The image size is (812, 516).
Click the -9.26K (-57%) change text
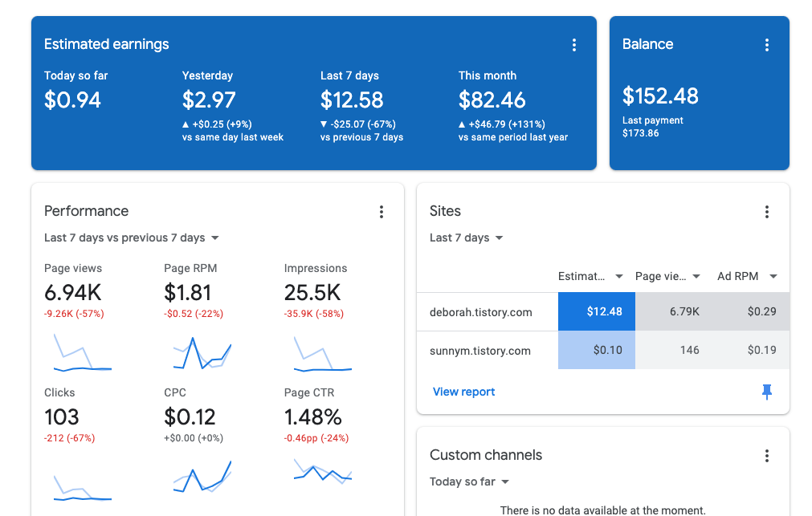click(74, 314)
